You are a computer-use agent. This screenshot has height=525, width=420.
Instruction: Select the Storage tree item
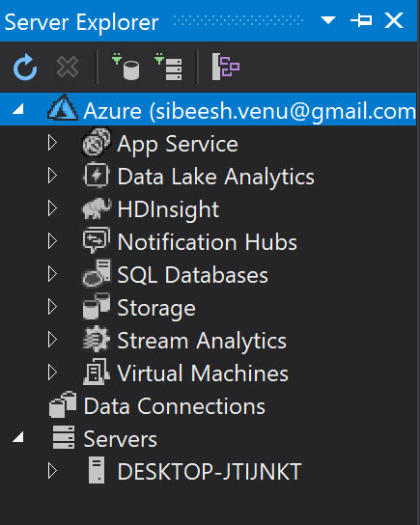[x=156, y=308]
